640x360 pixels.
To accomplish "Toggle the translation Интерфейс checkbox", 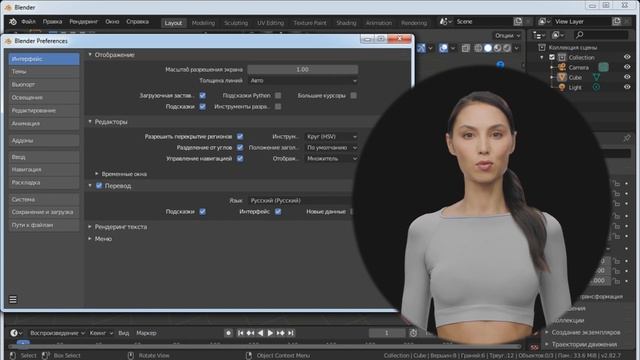I will [278, 211].
